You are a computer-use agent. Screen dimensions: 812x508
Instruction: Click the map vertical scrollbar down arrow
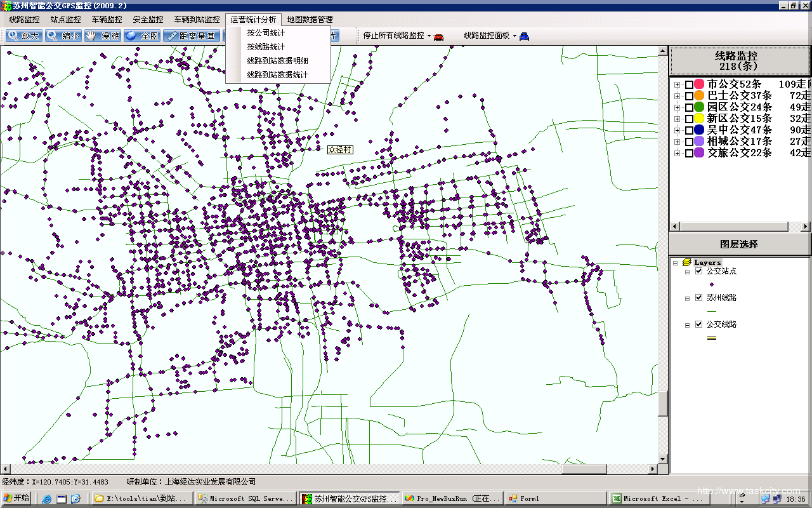point(663,459)
